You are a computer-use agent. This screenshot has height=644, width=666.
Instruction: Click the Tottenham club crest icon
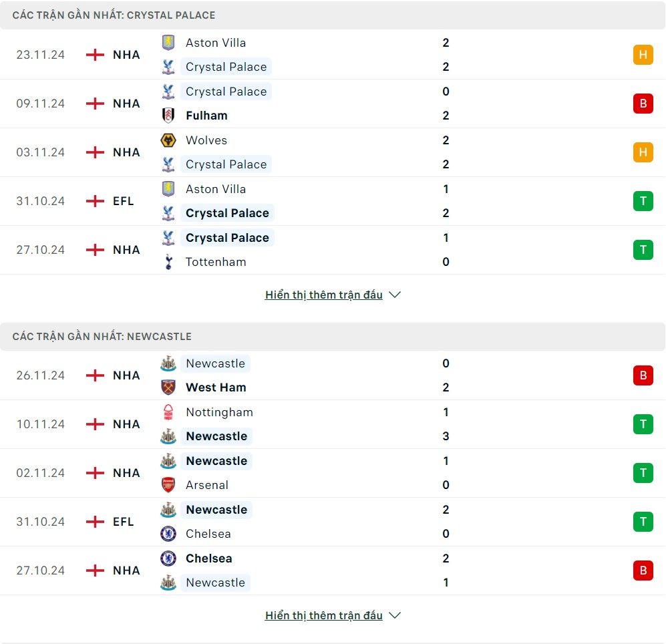tap(168, 262)
